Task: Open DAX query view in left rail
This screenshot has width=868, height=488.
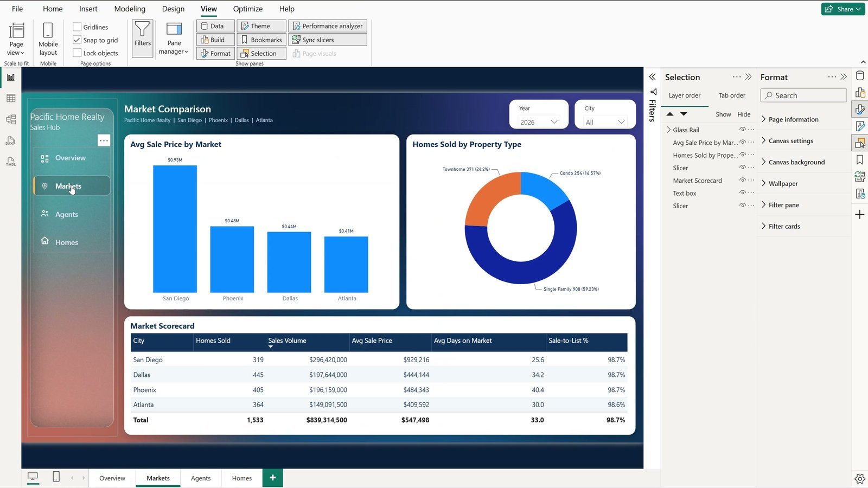Action: click(x=10, y=140)
